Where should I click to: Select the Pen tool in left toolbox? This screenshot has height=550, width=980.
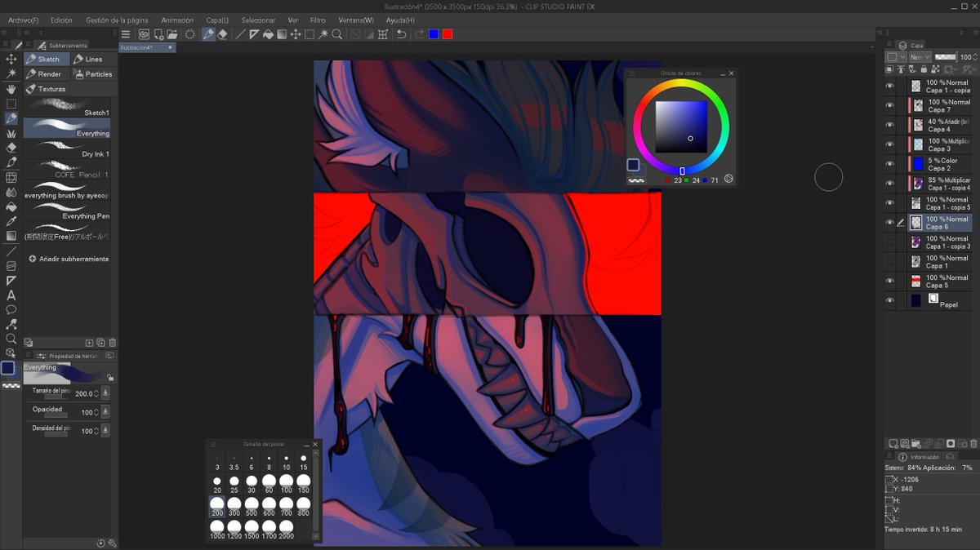tap(11, 118)
